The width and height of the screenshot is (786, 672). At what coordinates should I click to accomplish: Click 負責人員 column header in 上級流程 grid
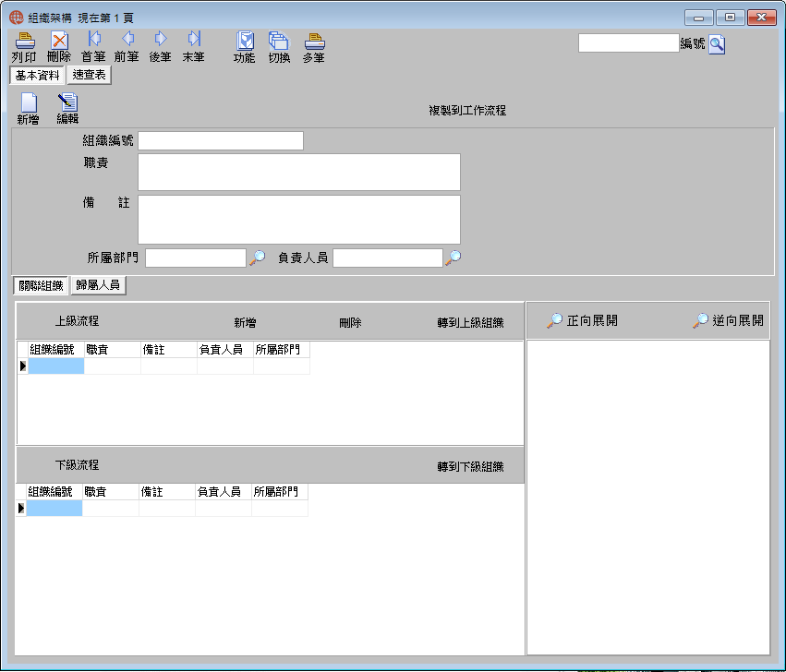tap(225, 349)
